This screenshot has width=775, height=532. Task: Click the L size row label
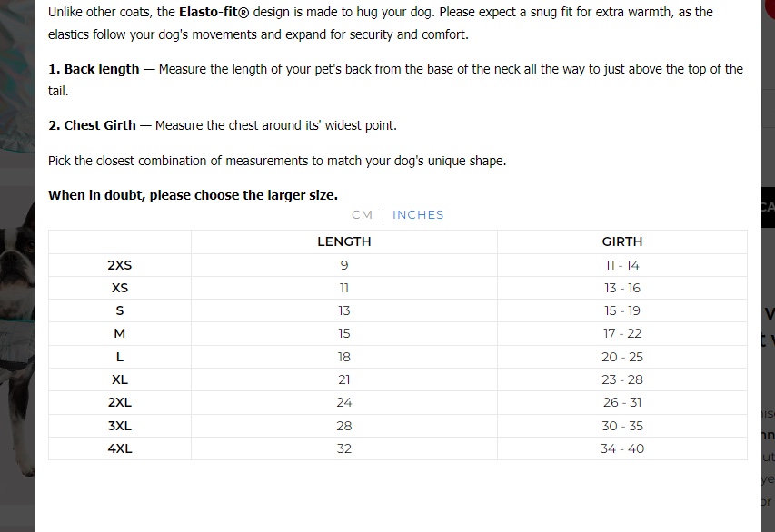pos(120,357)
